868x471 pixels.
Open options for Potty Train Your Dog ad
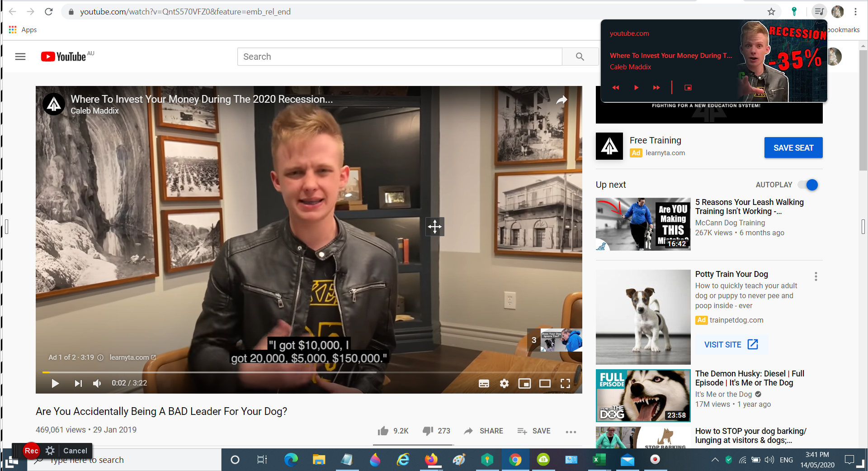816,276
